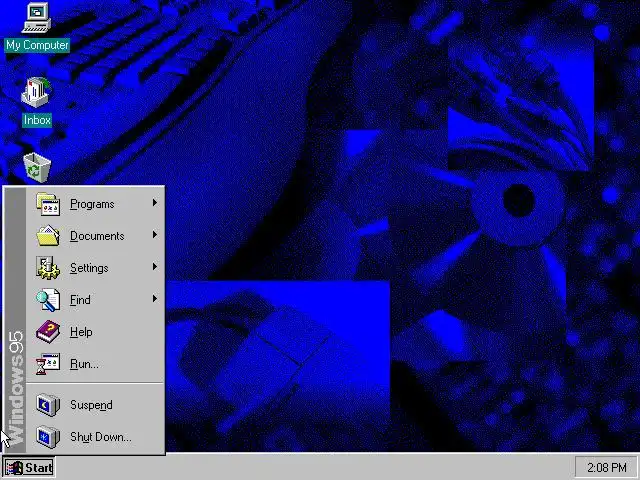Select the Recycle Bin desktop icon
The height and width of the screenshot is (480, 640).
[37, 168]
